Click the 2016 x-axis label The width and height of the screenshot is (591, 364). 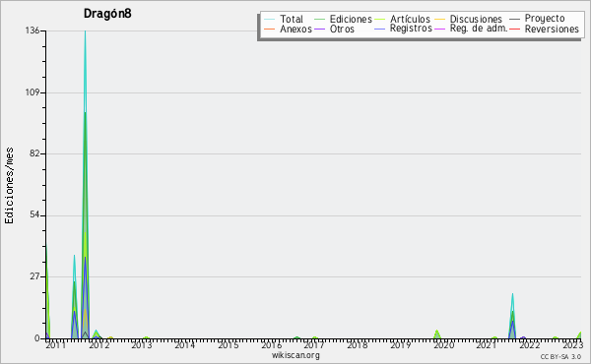272,344
